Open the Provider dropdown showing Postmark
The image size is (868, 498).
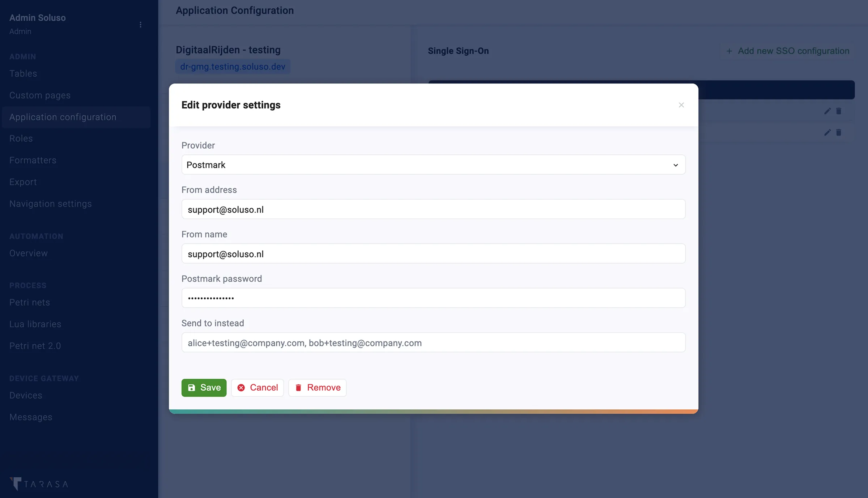[x=433, y=165]
